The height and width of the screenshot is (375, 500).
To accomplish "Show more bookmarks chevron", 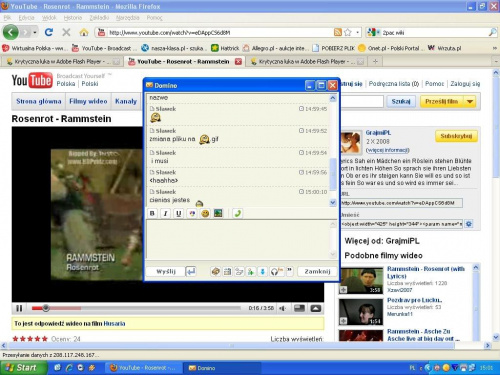I will [495, 48].
